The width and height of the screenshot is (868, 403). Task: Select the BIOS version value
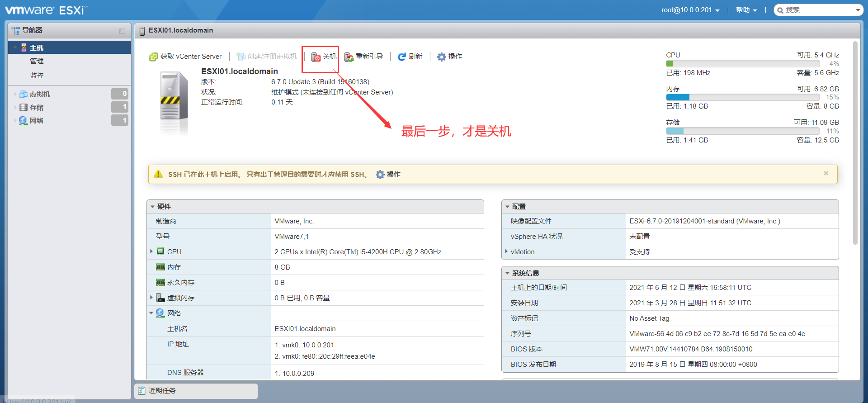pos(691,349)
